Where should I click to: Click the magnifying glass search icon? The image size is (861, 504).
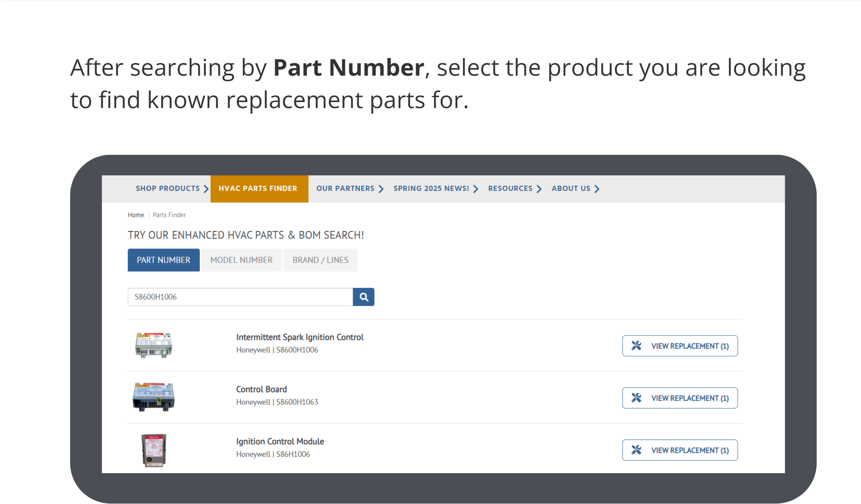point(363,297)
